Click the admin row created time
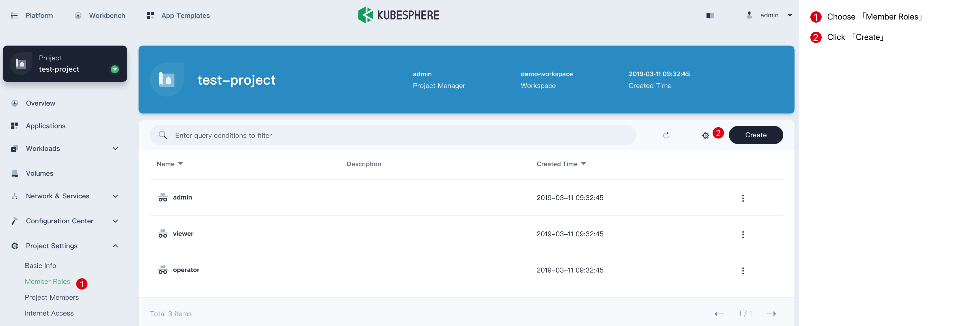The width and height of the screenshot is (980, 326). [570, 198]
